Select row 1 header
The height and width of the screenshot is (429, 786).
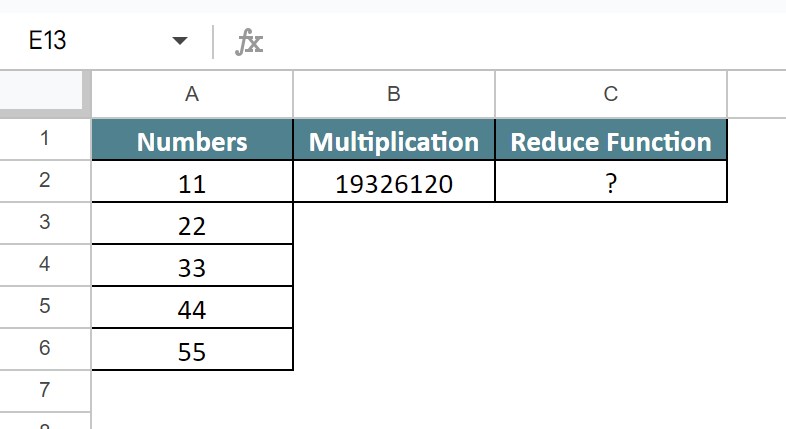pyautogui.click(x=45, y=139)
